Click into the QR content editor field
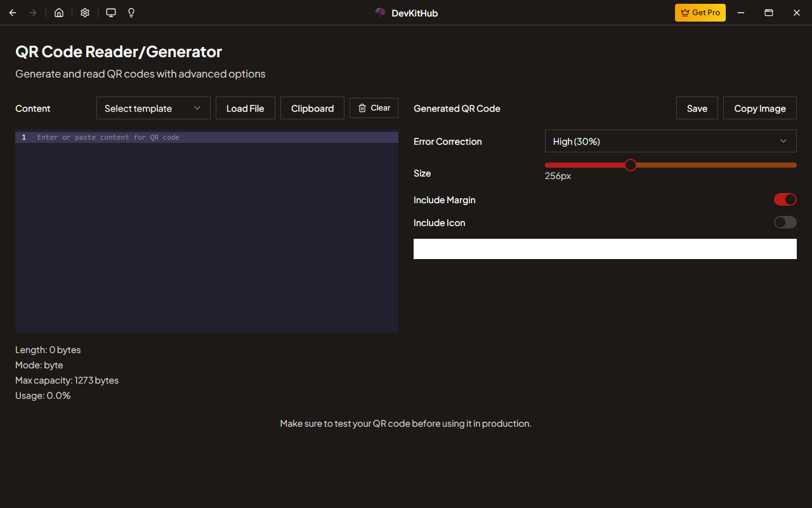812x508 pixels. (x=207, y=231)
